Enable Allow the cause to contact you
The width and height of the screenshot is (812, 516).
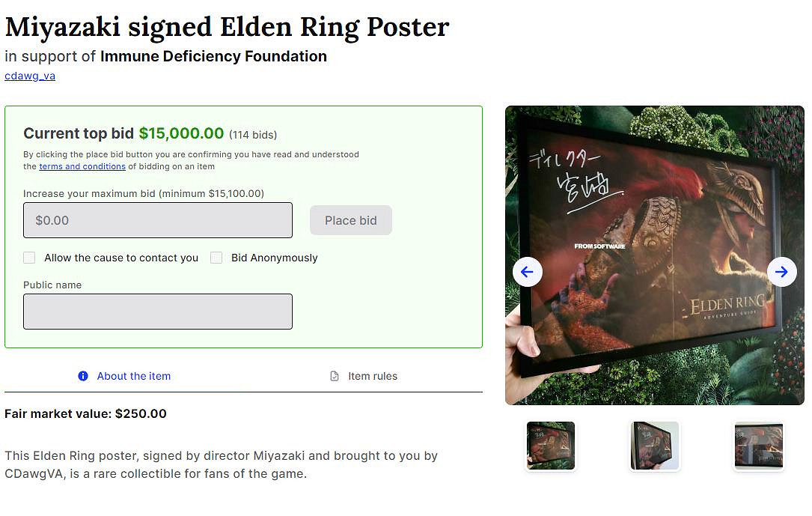click(x=29, y=258)
